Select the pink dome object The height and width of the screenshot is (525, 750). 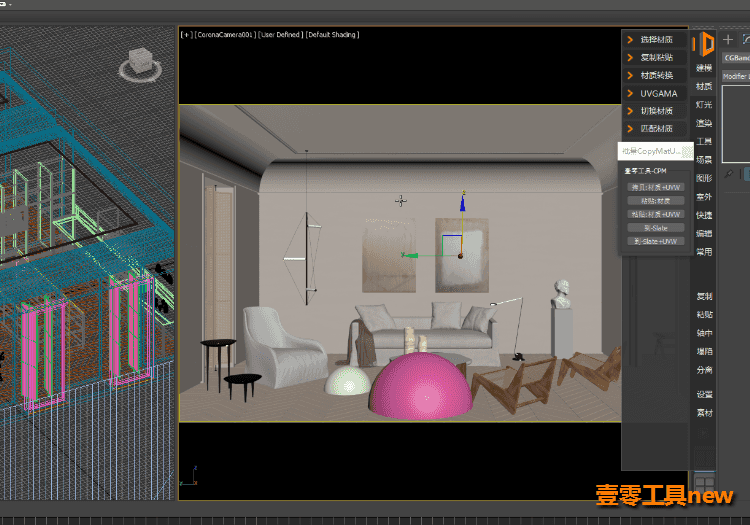click(x=421, y=387)
